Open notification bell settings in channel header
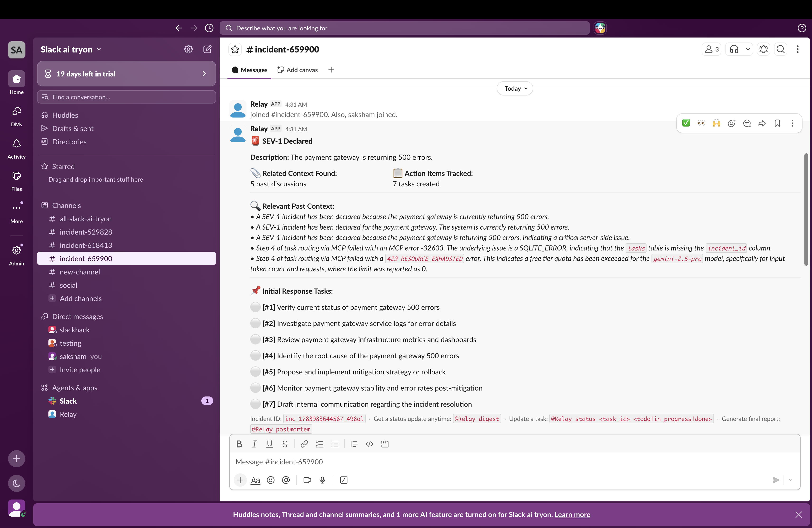 764,49
